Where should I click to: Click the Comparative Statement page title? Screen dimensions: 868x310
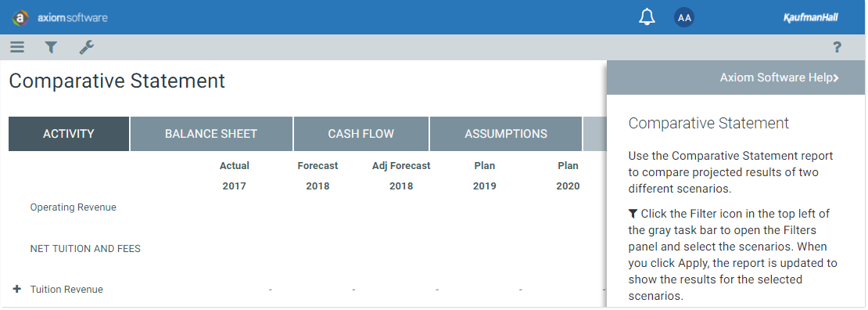click(x=117, y=81)
